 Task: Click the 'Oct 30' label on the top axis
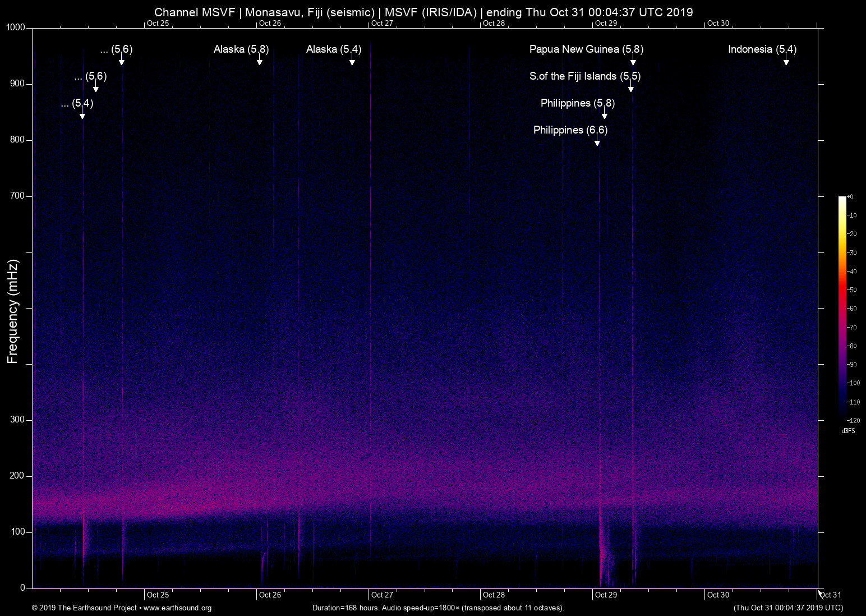pos(718,23)
